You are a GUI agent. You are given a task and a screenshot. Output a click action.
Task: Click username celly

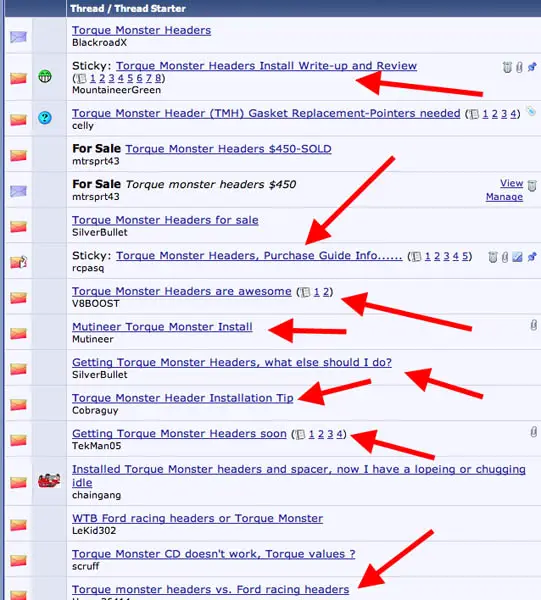(83, 126)
